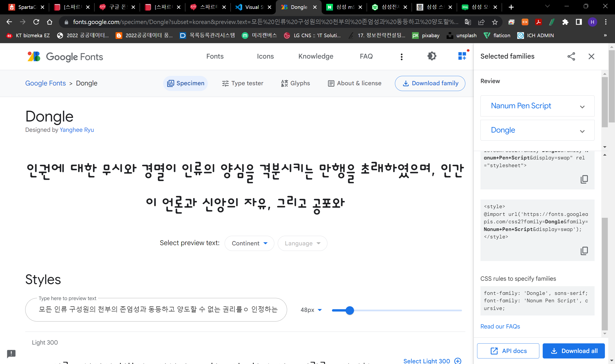Click the preview text input field
The height and width of the screenshot is (364, 615).
156,309
